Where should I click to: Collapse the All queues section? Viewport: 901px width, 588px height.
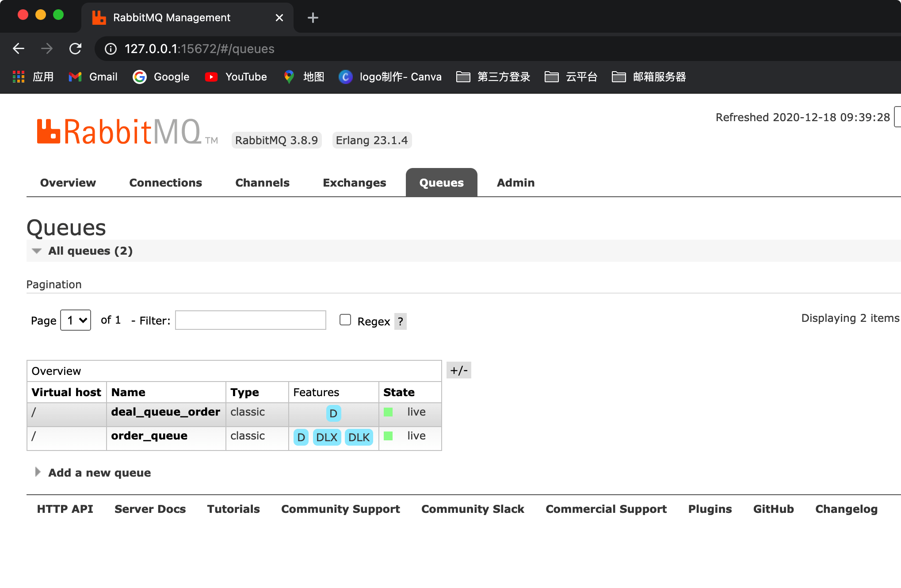click(x=37, y=251)
